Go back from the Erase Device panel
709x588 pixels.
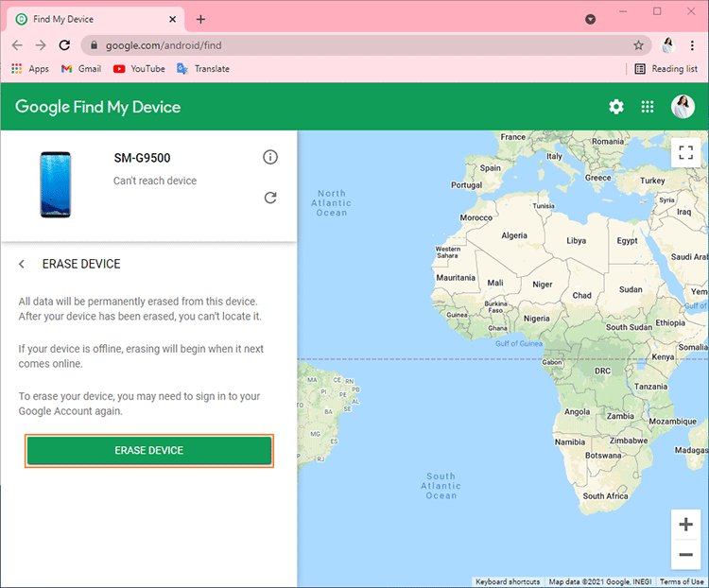click(21, 264)
